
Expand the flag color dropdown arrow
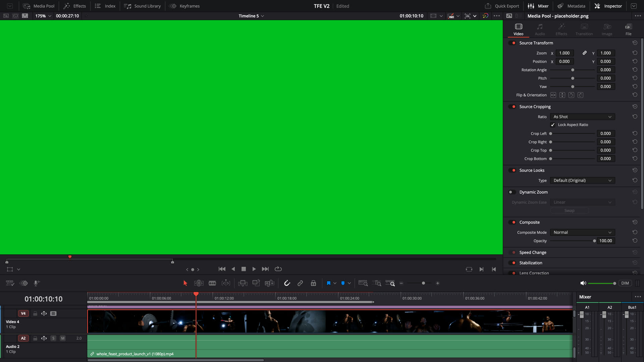(x=335, y=283)
